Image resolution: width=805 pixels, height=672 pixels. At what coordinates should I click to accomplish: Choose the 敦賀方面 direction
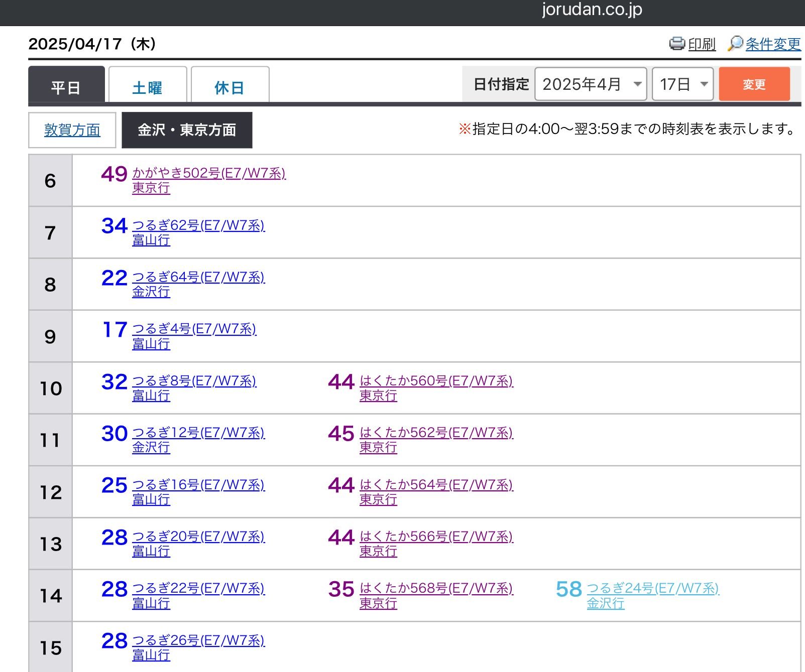click(x=72, y=130)
